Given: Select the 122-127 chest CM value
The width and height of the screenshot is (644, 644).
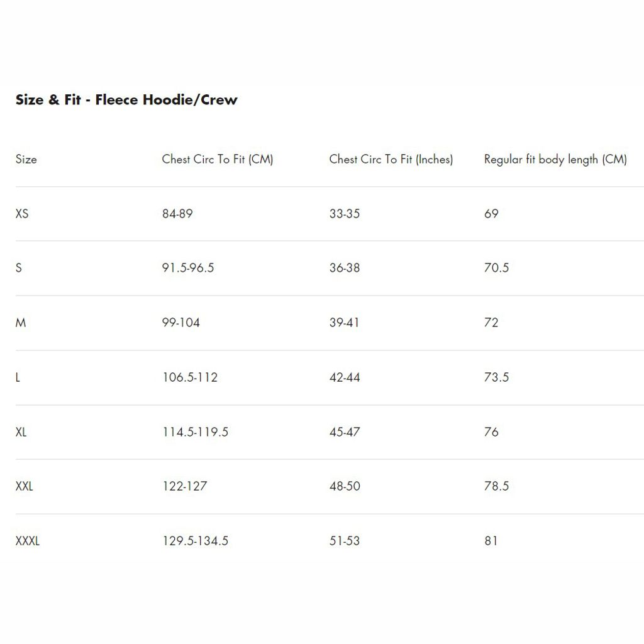Looking at the screenshot, I should pyautogui.click(x=185, y=486).
